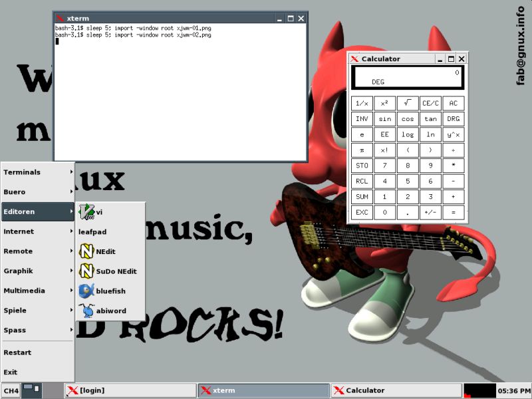Click the + plus key in Calculator
Screen dimensions: 532x399
[454, 197]
